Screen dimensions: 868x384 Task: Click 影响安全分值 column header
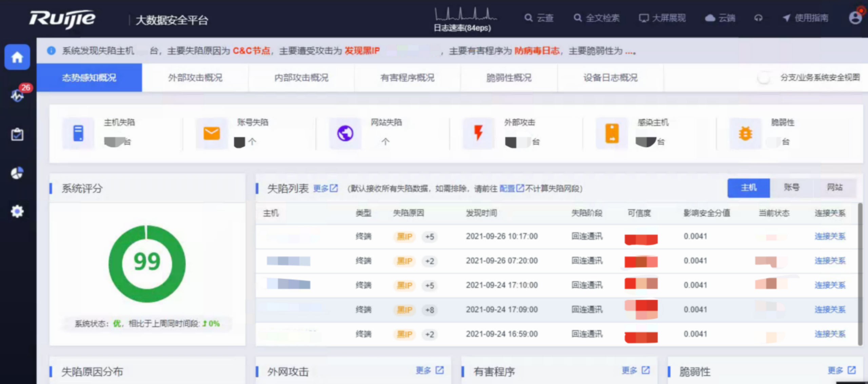tap(707, 213)
